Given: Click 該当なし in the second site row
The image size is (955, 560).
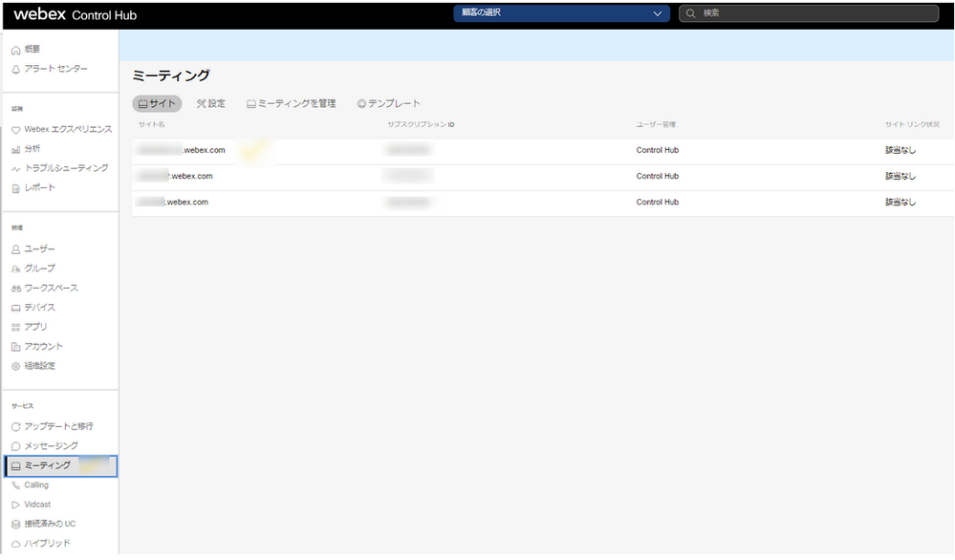Looking at the screenshot, I should 901,177.
